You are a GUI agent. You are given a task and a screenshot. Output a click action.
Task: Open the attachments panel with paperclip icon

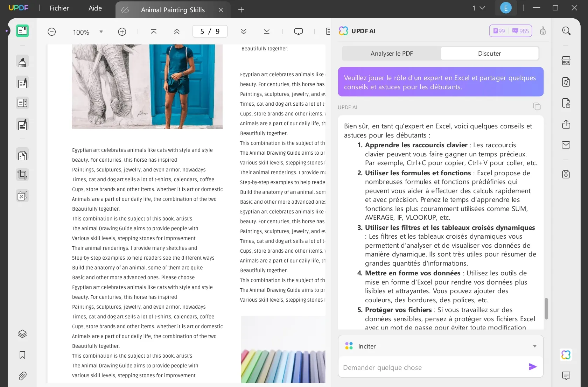tap(22, 376)
